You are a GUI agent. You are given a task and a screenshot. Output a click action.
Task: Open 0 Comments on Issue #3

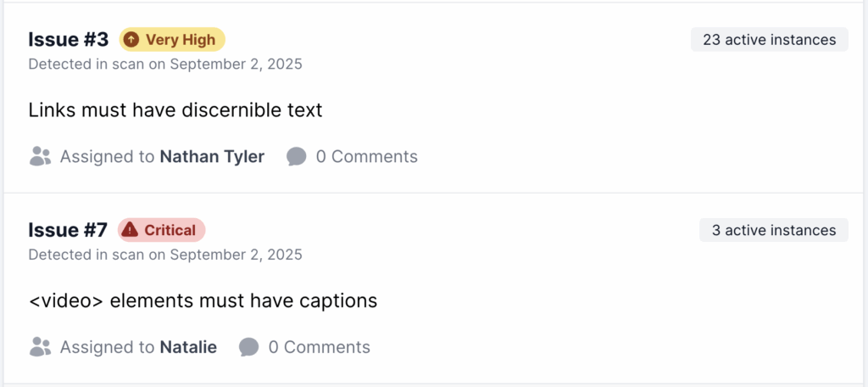pyautogui.click(x=366, y=156)
